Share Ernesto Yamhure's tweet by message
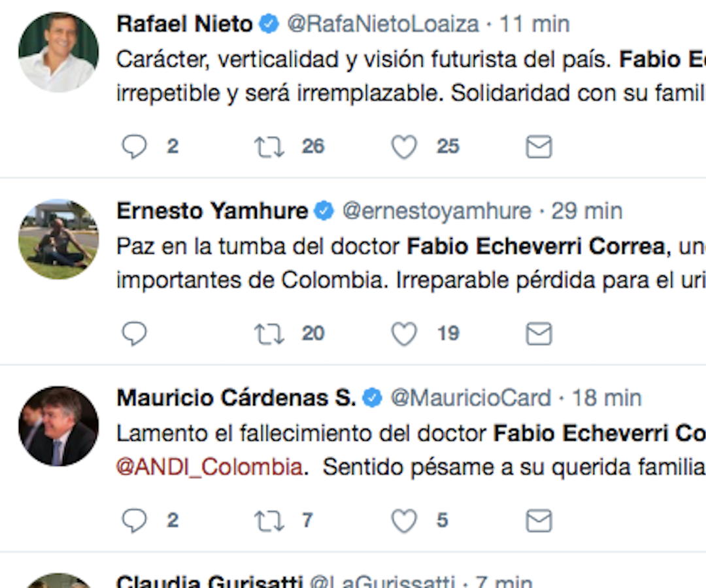This screenshot has width=706, height=588. 539,334
